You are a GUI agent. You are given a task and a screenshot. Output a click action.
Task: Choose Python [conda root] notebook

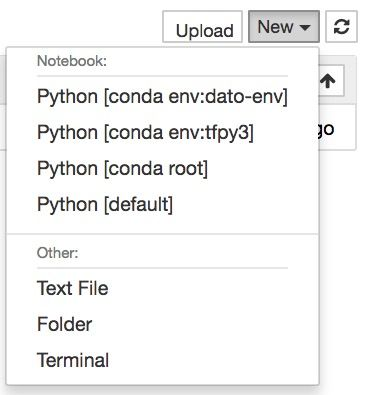162,168
